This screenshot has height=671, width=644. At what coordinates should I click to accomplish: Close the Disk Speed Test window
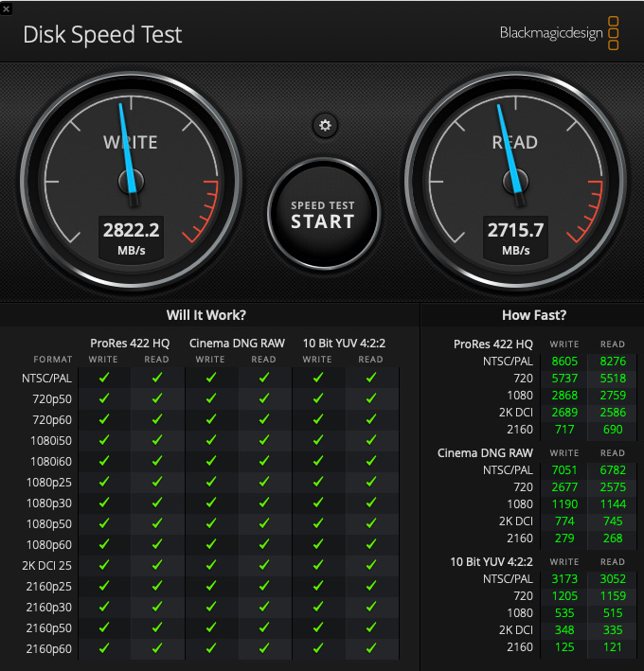pos(6,9)
